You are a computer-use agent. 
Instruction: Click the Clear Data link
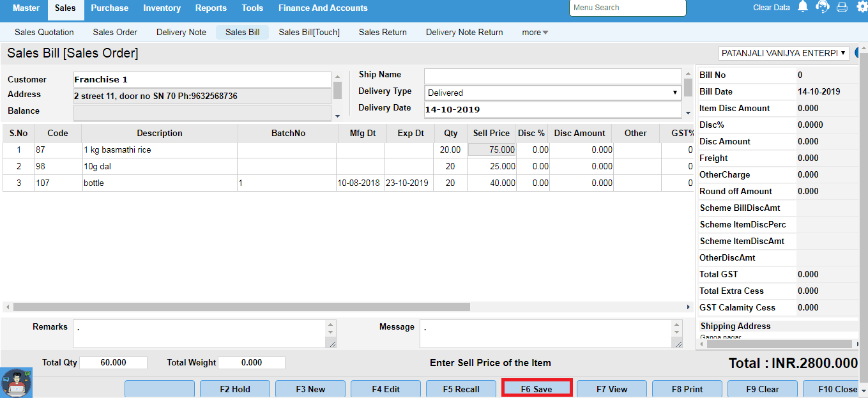pyautogui.click(x=771, y=8)
